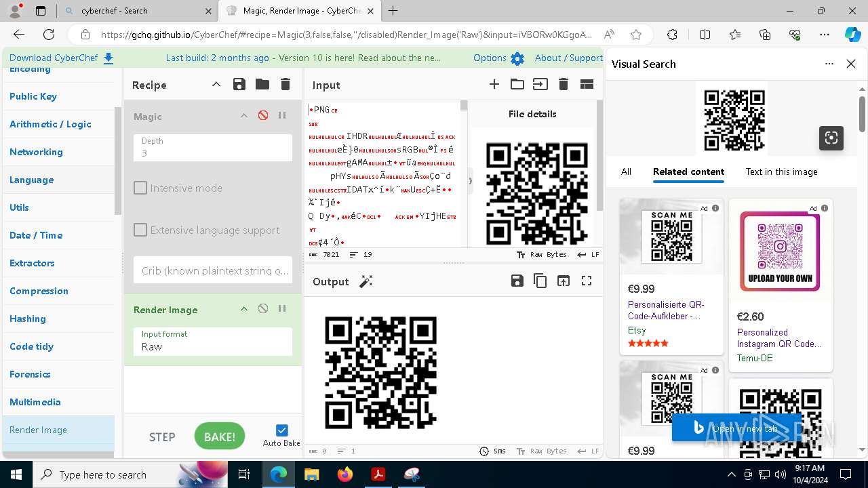Open Visual Search more options menu

tap(829, 64)
